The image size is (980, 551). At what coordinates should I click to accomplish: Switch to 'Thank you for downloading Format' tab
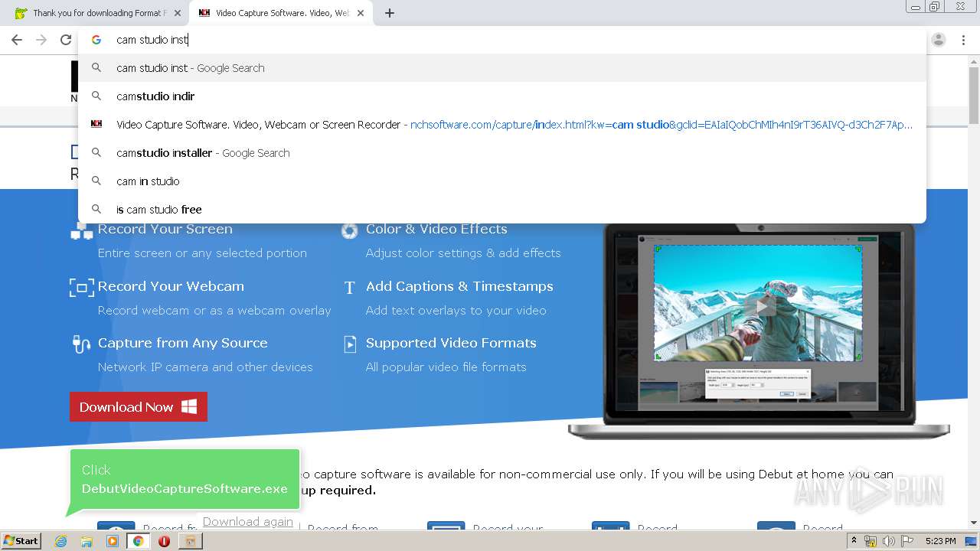[x=98, y=13]
